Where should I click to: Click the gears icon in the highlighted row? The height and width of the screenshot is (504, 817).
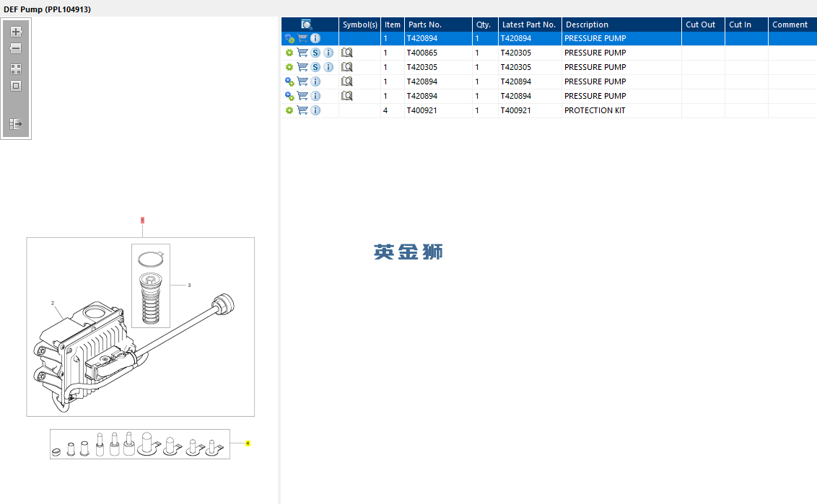coord(289,38)
